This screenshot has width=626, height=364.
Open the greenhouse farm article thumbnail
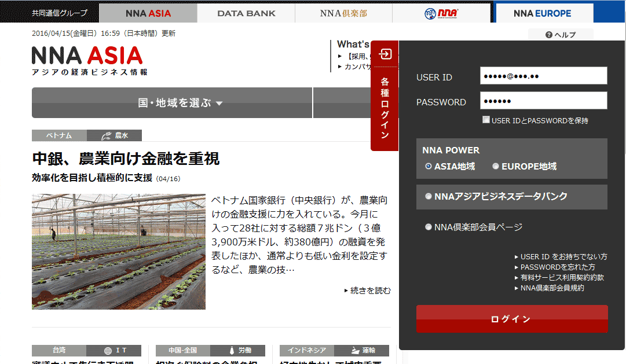[119, 252]
